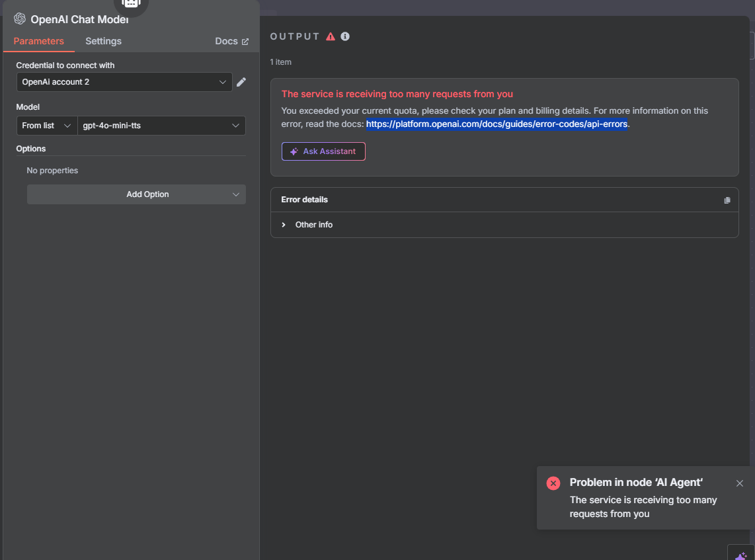Switch to the Settings tab
Viewport: 755px width, 560px height.
(104, 42)
